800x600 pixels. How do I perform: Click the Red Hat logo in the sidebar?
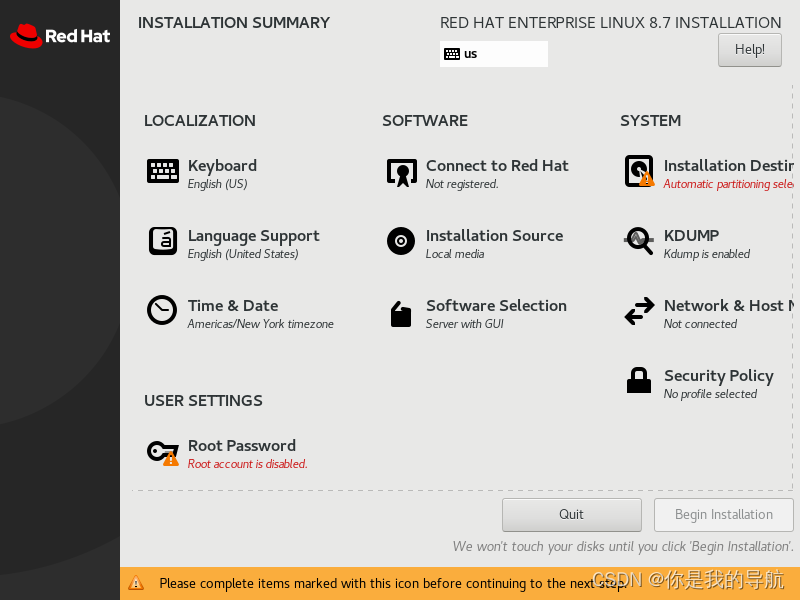60,36
